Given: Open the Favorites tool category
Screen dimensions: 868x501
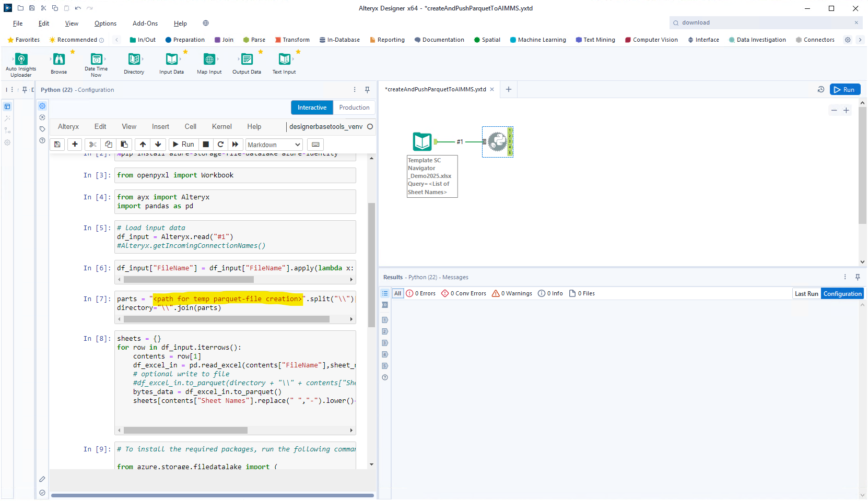Looking at the screenshot, I should [x=24, y=40].
